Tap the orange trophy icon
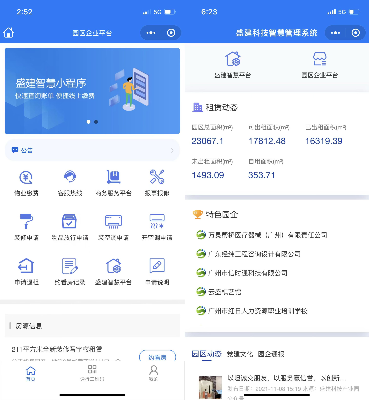This screenshot has width=369, height=400. (x=198, y=214)
